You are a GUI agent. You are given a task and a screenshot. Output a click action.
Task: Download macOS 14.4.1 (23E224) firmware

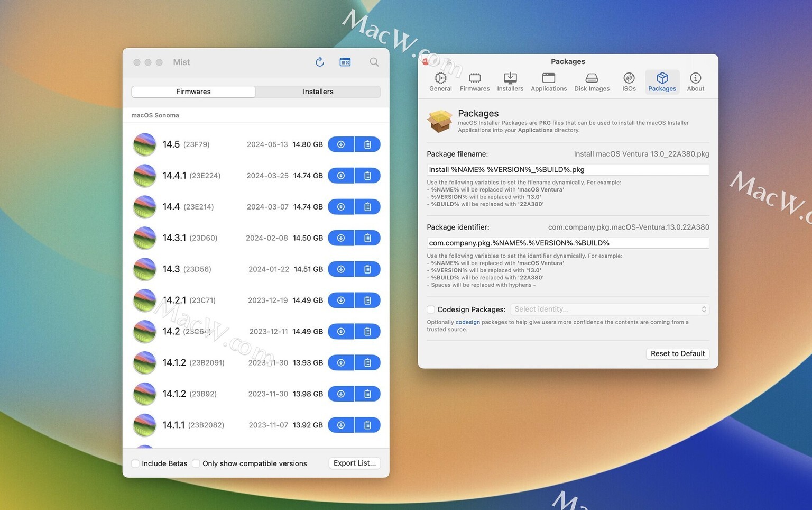tap(341, 176)
